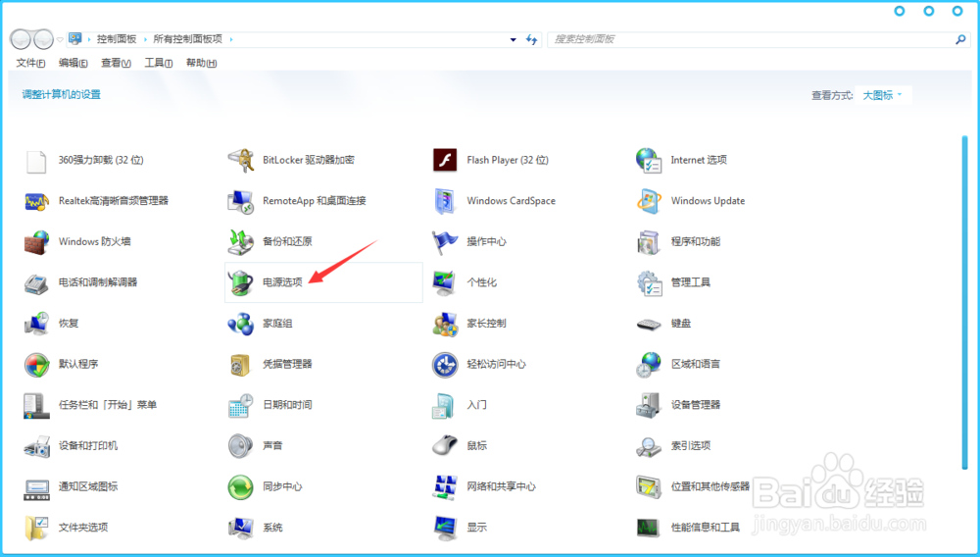Click the 性能信息和工具 icon
Image resolution: width=980 pixels, height=557 pixels.
pos(649,528)
